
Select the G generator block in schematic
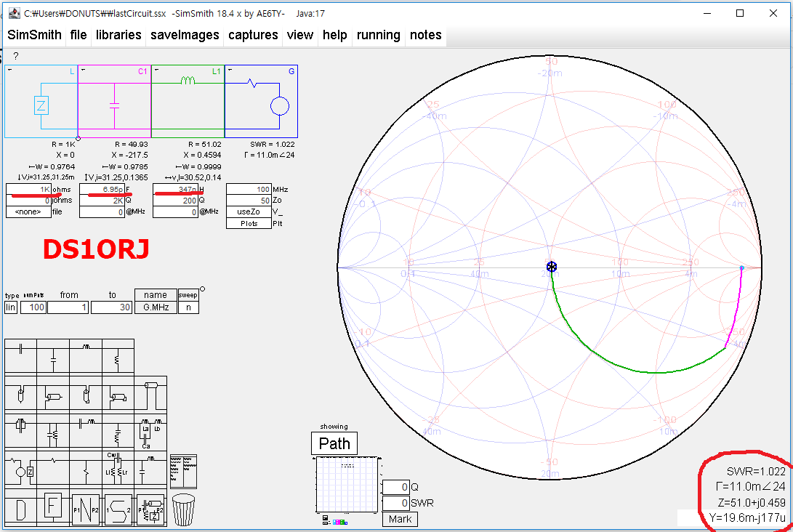(x=261, y=101)
